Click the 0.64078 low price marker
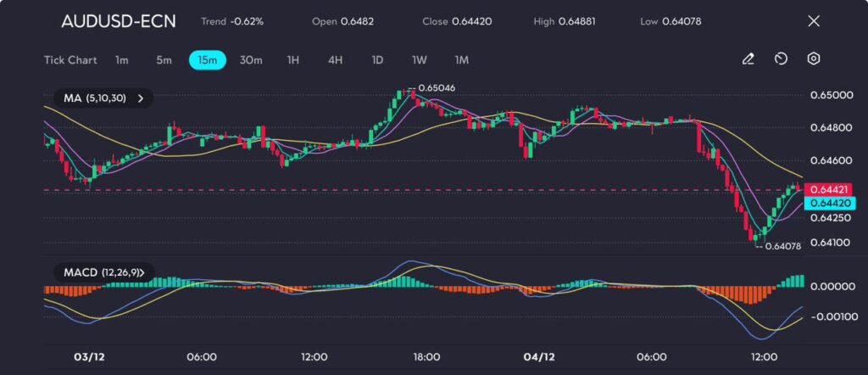The width and height of the screenshot is (868, 375). point(782,247)
